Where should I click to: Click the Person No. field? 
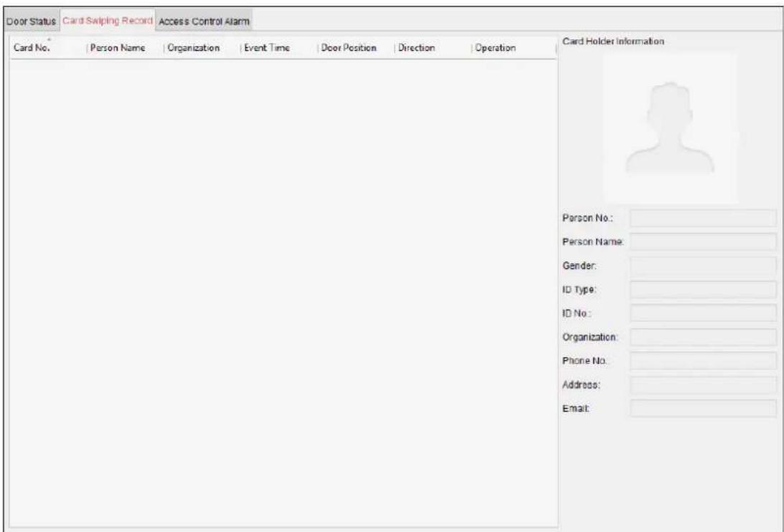702,219
